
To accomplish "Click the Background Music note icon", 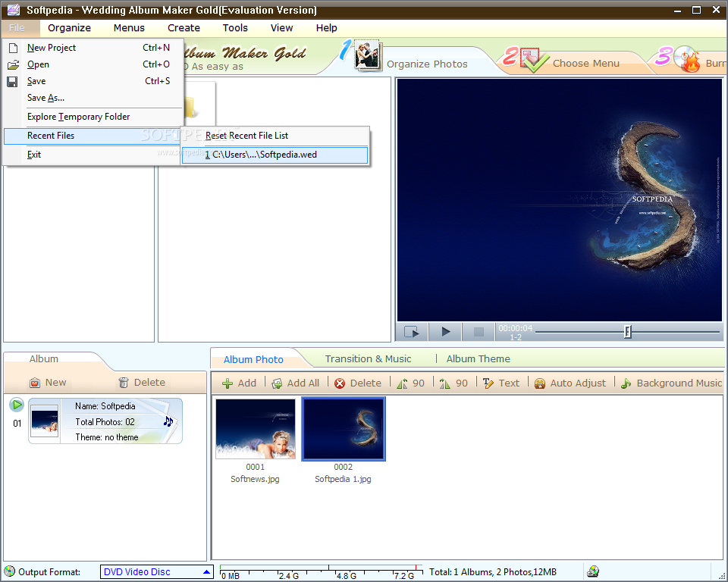I will tap(626, 383).
